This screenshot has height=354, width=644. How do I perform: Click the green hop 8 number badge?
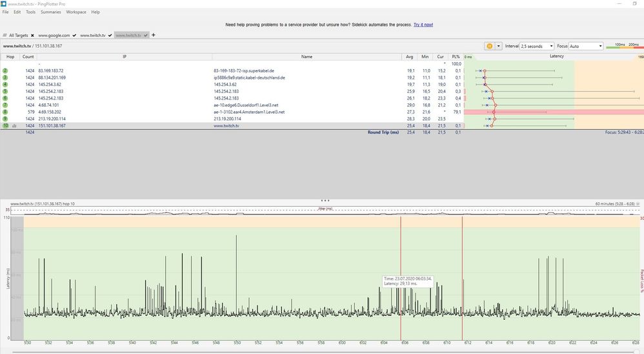pos(5,112)
